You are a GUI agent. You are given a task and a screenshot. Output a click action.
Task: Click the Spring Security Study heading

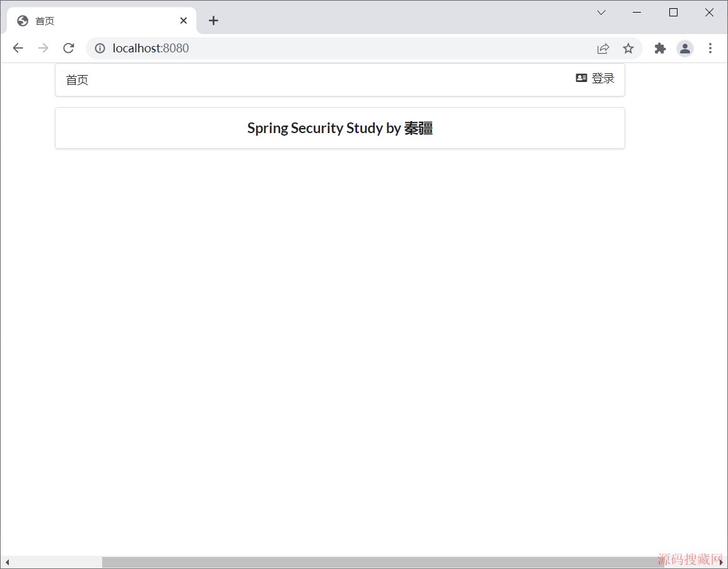point(340,129)
